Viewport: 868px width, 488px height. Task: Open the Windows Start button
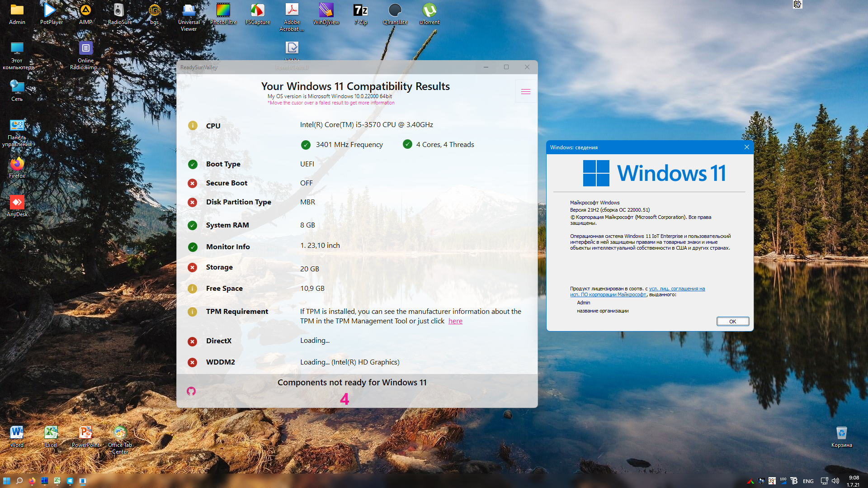point(6,481)
